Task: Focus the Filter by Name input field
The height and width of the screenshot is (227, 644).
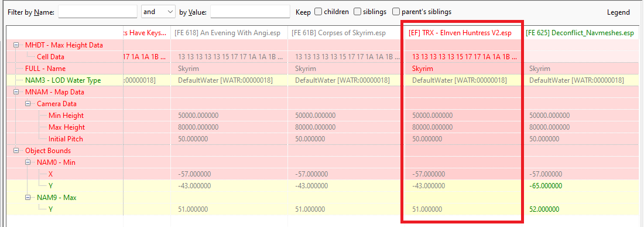Action: [x=98, y=12]
